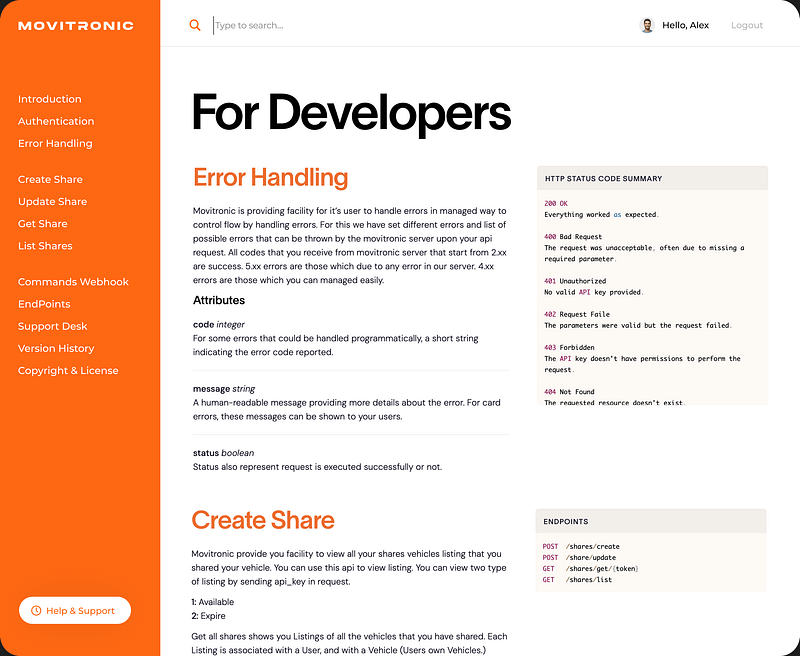Screen dimensions: 800x656
Task: Log out using the Logout link
Action: pos(746,25)
